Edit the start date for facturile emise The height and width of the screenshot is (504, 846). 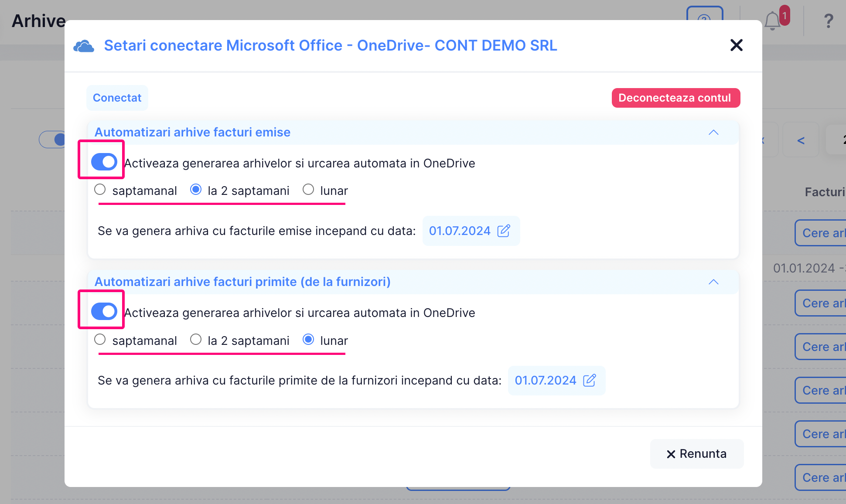(504, 231)
